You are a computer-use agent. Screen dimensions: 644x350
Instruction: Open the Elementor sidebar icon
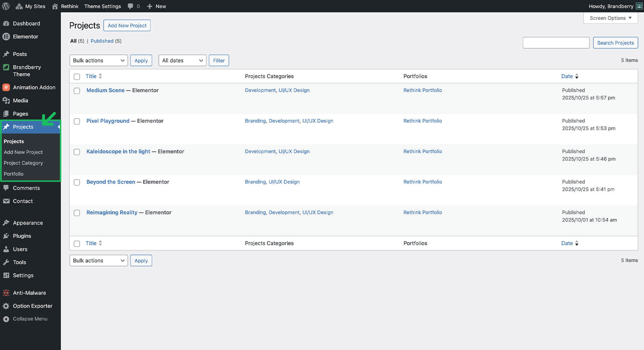coord(6,36)
